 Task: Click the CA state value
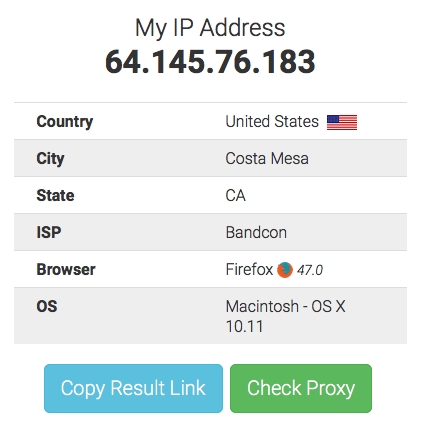235,195
